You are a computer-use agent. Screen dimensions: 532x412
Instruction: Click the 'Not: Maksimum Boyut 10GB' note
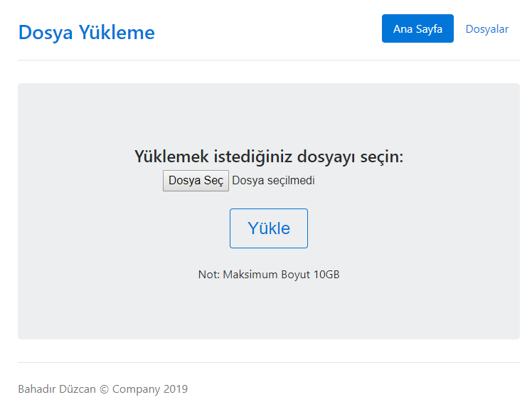tap(268, 275)
